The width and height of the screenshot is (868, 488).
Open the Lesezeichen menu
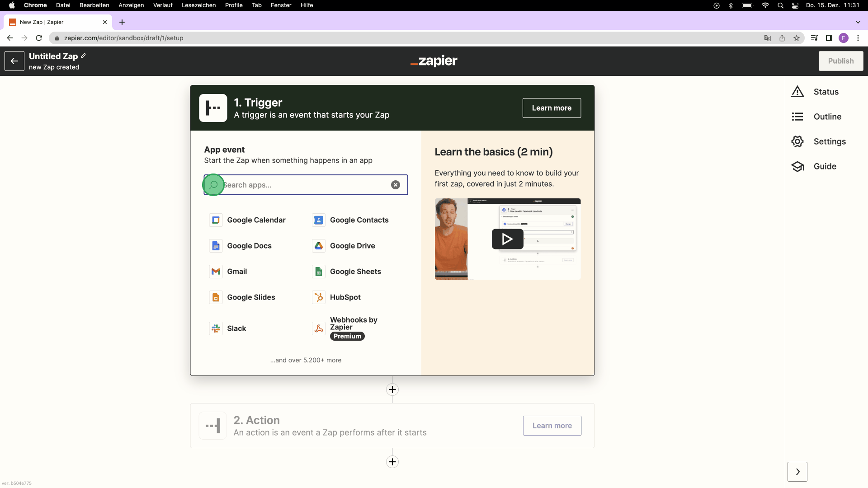coord(198,5)
